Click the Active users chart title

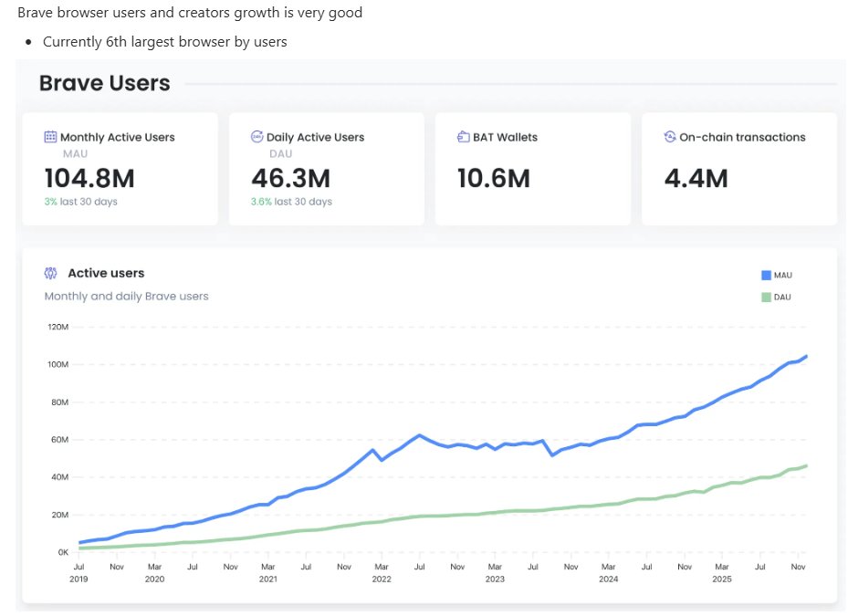[x=106, y=273]
